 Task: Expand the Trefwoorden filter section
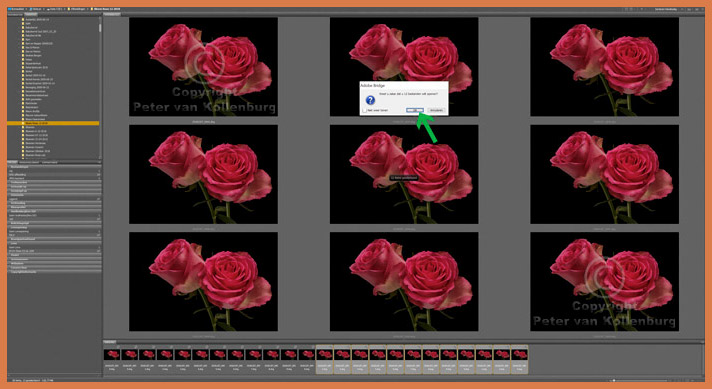click(54, 182)
